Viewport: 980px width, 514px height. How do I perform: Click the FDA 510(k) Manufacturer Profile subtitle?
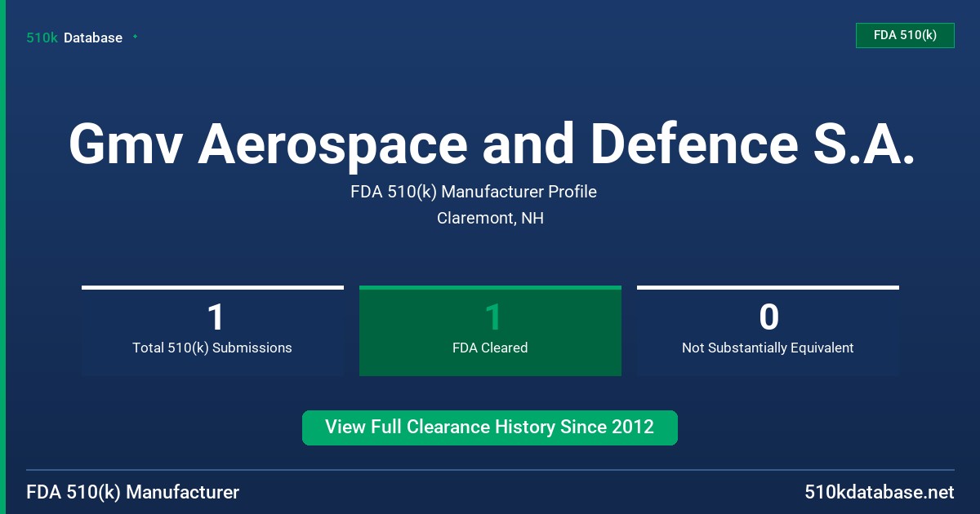pos(474,192)
